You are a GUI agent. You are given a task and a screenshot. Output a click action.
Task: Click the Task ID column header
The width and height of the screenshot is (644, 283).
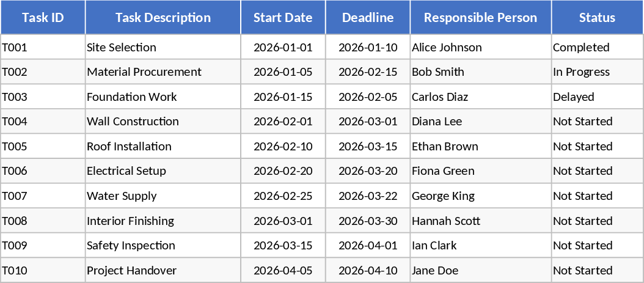click(43, 18)
